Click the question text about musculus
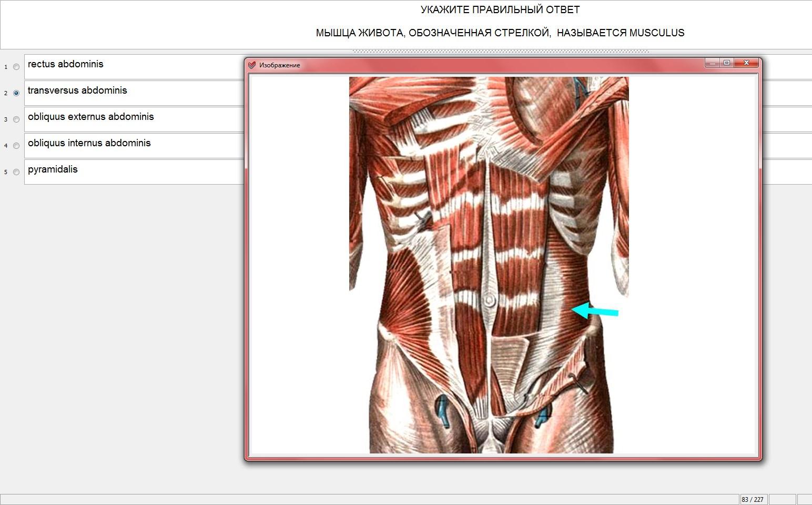Image resolution: width=812 pixels, height=505 pixels. coord(500,33)
